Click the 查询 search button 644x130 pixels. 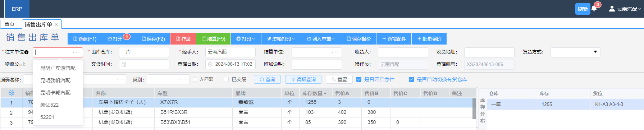point(267,79)
